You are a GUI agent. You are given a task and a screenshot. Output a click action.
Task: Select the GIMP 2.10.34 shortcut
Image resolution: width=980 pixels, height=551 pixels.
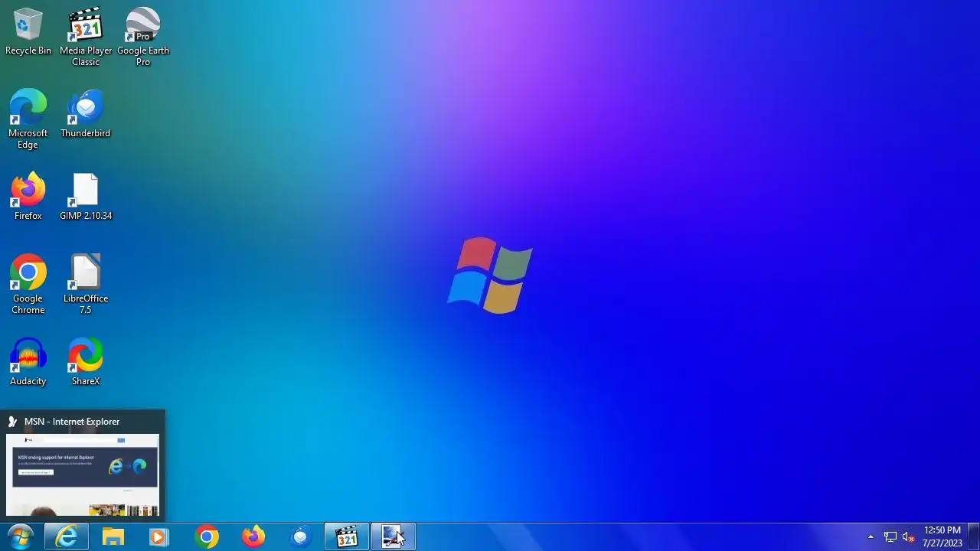[86, 197]
